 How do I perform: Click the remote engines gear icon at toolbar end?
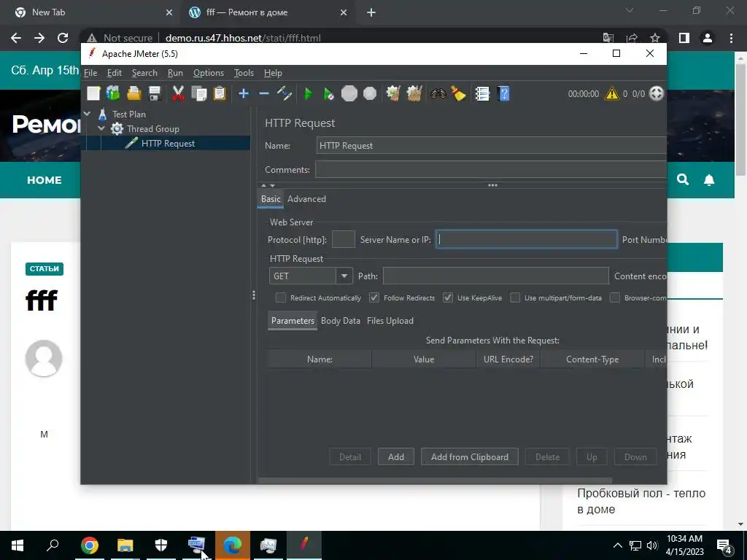[x=657, y=94]
